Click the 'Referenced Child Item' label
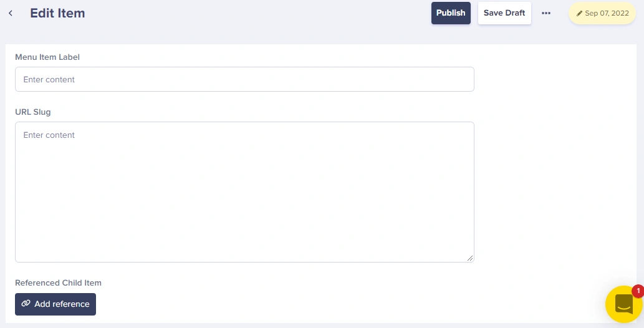Screen dimensions: 644x328 pyautogui.click(x=58, y=282)
